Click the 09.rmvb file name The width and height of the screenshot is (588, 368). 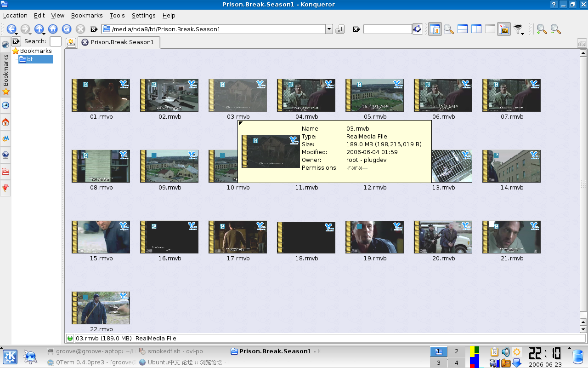[170, 188]
